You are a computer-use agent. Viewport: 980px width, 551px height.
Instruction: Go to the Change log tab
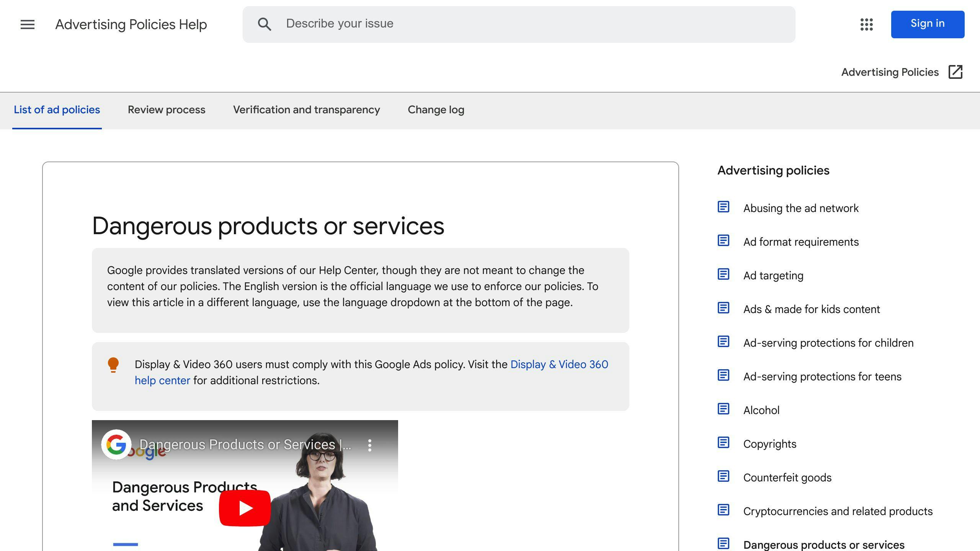coord(436,110)
